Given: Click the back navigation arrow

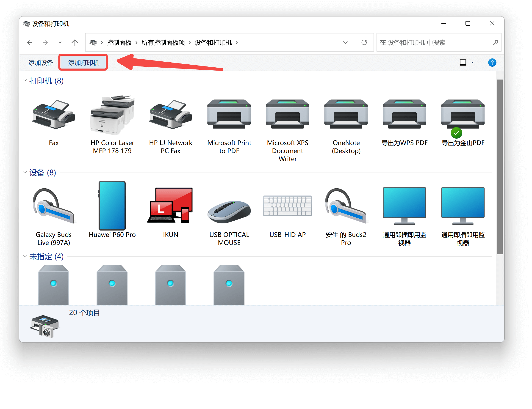Looking at the screenshot, I should [x=30, y=43].
